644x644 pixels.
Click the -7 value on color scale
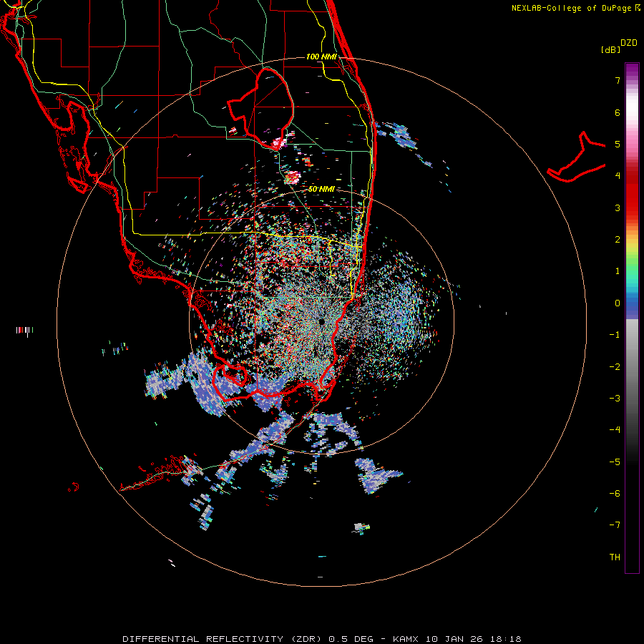(615, 525)
